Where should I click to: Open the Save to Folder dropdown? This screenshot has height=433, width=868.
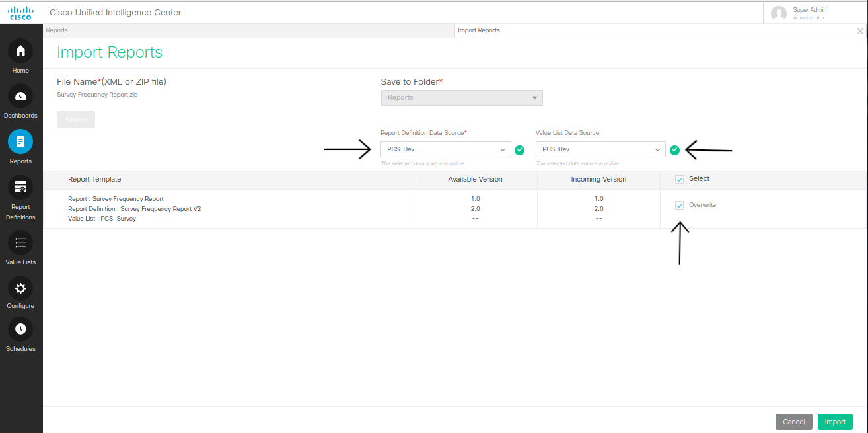462,98
